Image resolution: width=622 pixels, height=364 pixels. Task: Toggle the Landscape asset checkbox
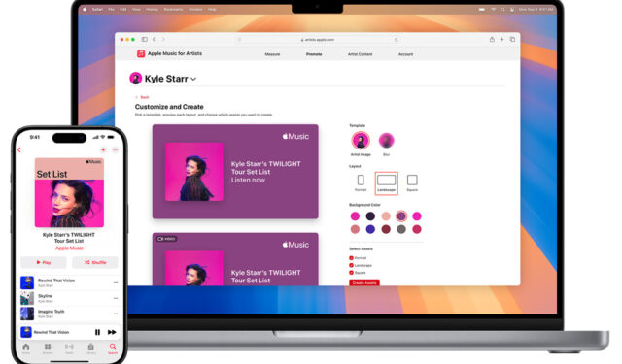pos(351,265)
